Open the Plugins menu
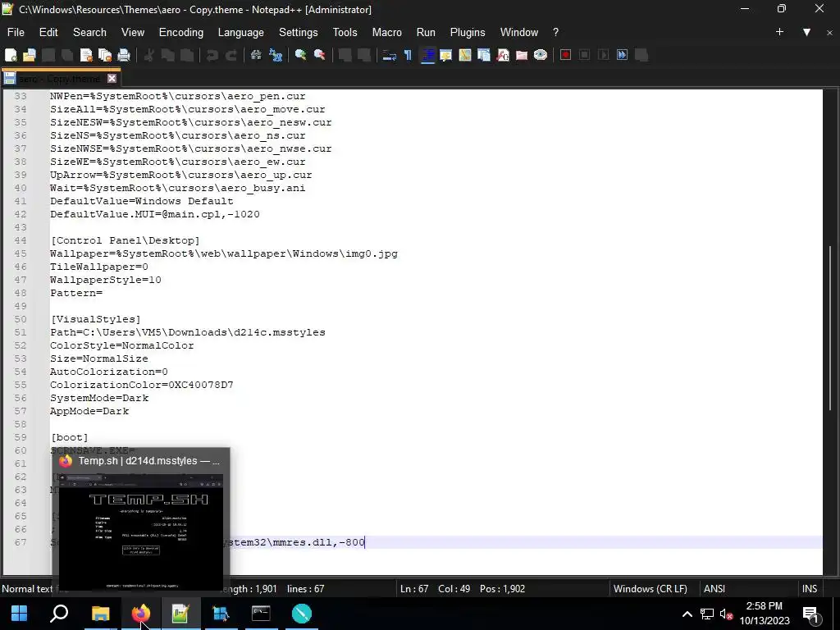The width and height of the screenshot is (840, 630). coord(467,32)
